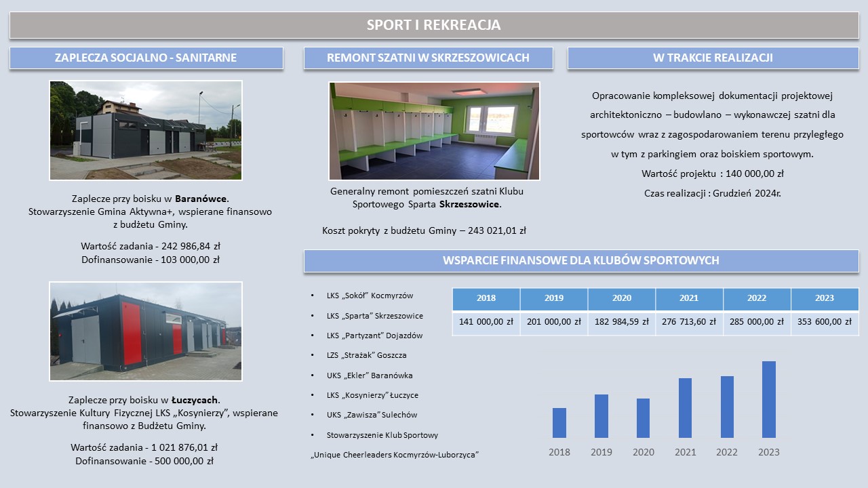Click table header cell 2022
The width and height of the screenshot is (868, 488).
757,299
